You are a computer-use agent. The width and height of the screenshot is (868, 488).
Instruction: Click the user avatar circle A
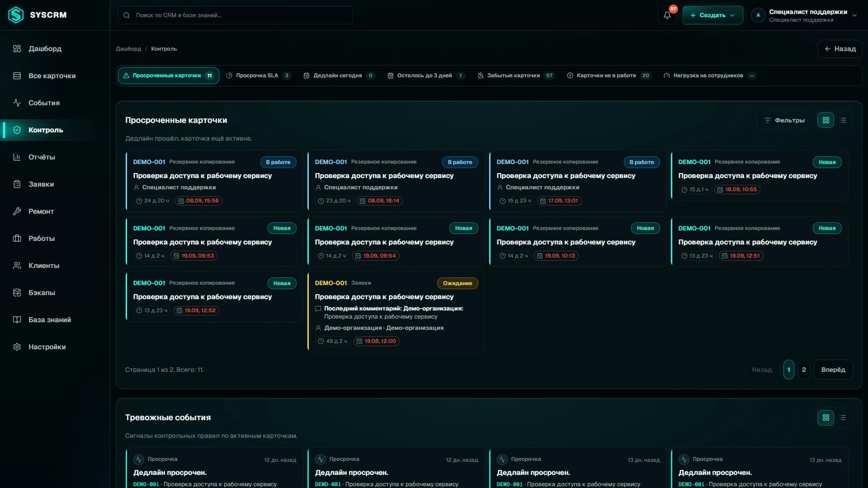point(758,15)
